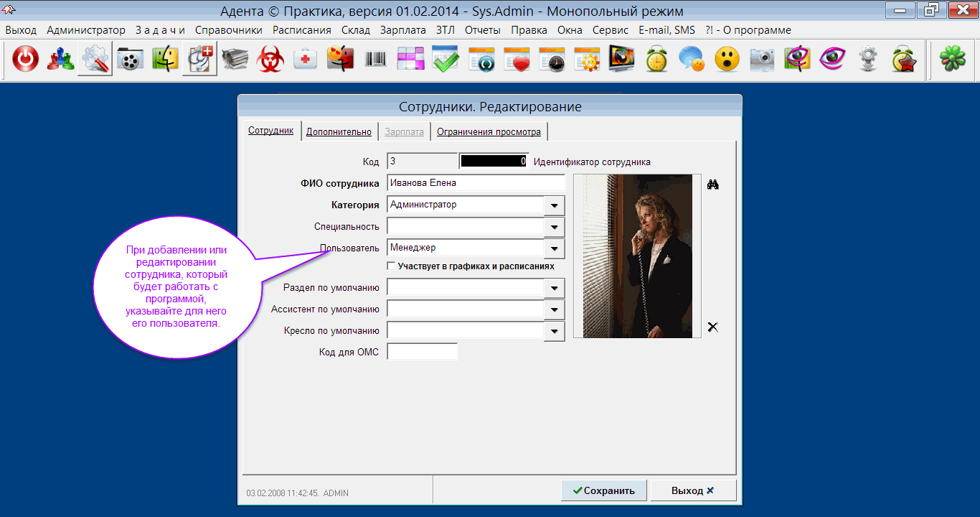Expand the Кресло по умолчанию dropdown
980x517 pixels.
(554, 331)
